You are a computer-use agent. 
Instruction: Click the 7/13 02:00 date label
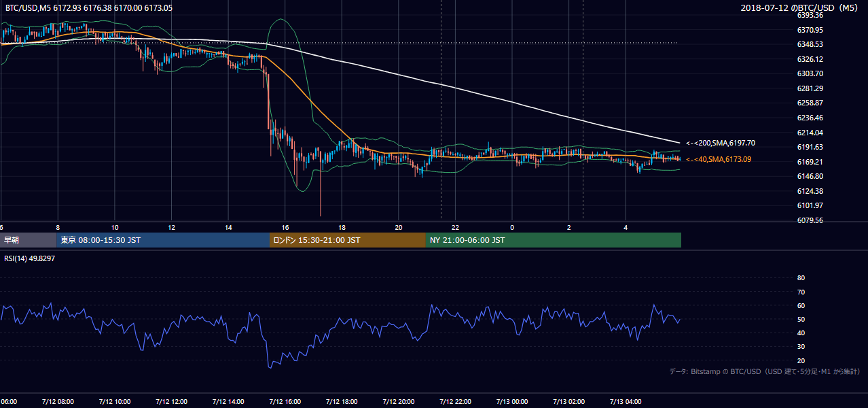568,402
